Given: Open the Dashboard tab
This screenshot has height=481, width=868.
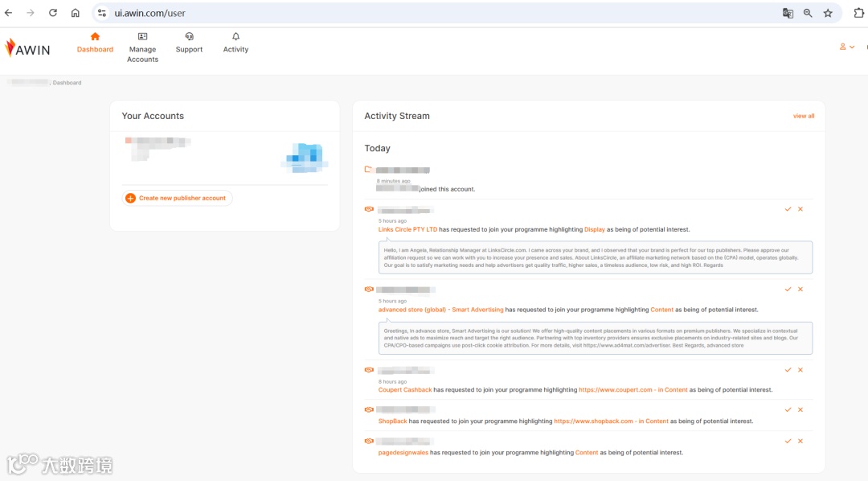Looking at the screenshot, I should [95, 43].
